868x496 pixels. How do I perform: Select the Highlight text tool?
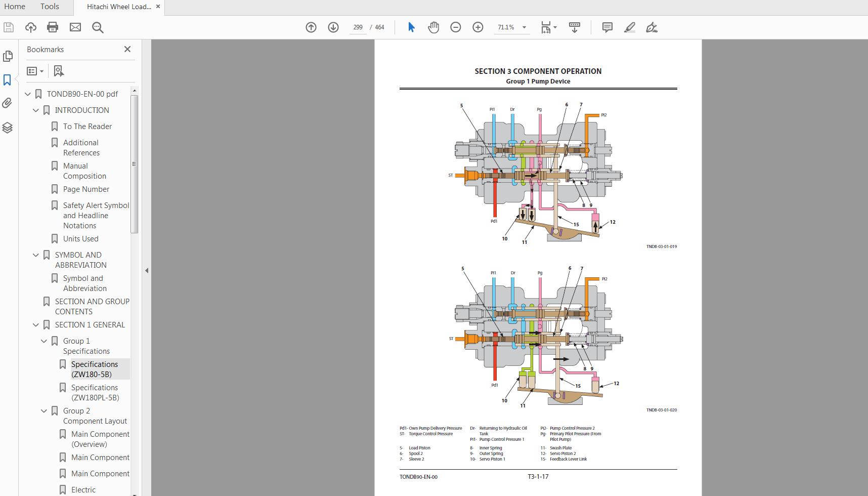[x=629, y=27]
